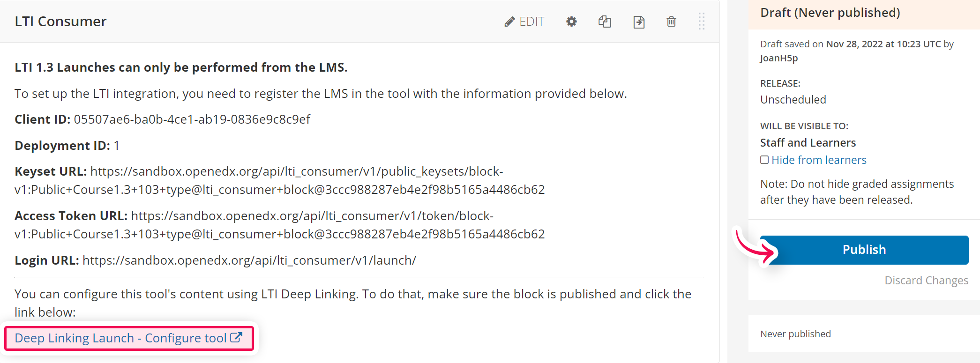This screenshot has height=363, width=980.
Task: Click the move block icon
Action: coord(639,22)
